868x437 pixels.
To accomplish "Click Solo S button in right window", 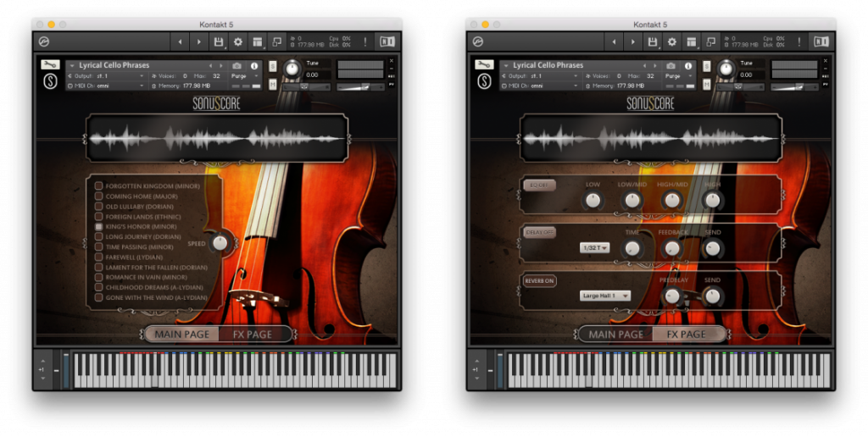I will coord(707,66).
